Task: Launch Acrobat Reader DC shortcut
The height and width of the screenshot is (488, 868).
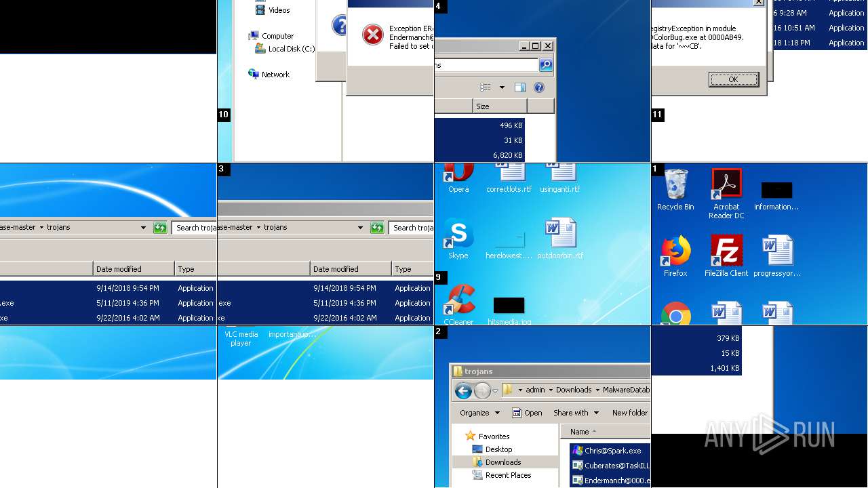Action: click(726, 192)
